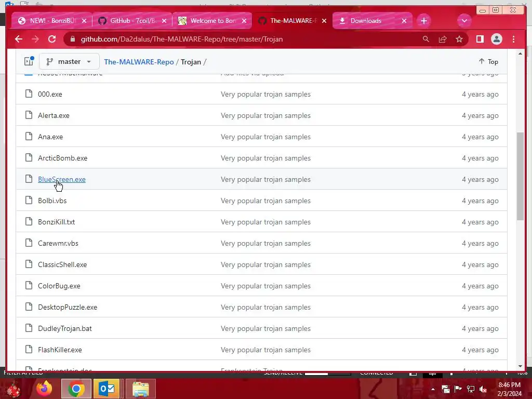
Task: Click file icon beside FlashKiller.exe
Action: pyautogui.click(x=29, y=349)
